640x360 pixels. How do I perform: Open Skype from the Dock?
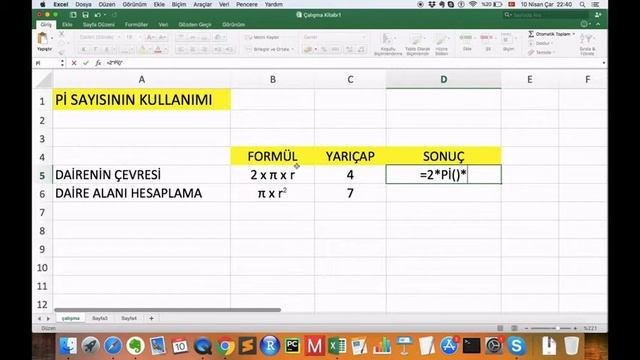click(516, 346)
